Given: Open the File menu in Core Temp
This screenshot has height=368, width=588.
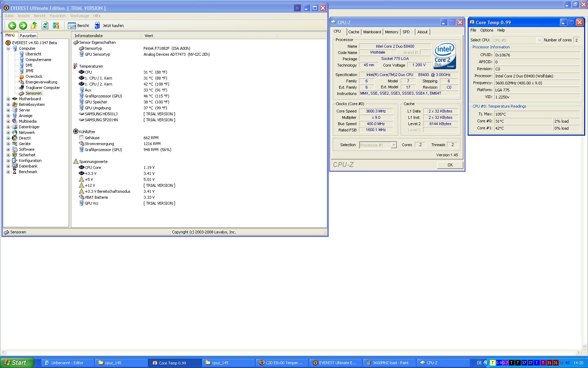Looking at the screenshot, I should (473, 30).
